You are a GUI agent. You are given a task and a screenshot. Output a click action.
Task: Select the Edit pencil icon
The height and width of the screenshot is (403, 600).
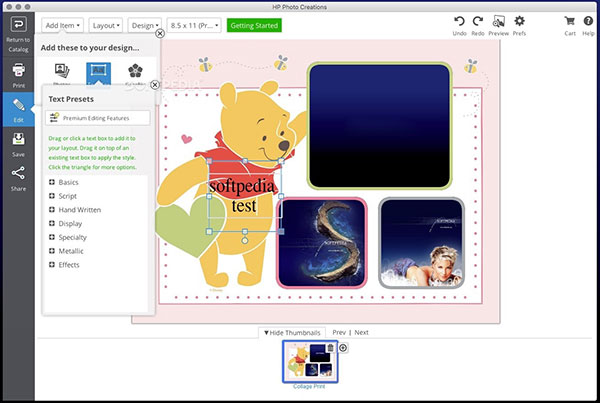pos(18,105)
